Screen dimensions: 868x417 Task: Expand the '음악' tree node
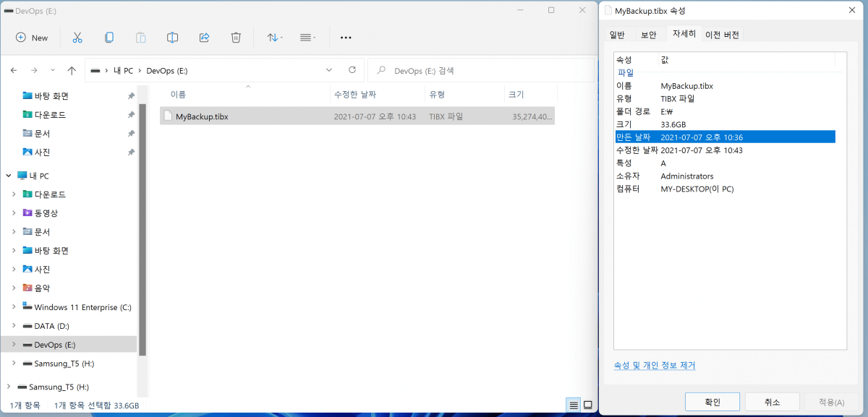coord(14,288)
